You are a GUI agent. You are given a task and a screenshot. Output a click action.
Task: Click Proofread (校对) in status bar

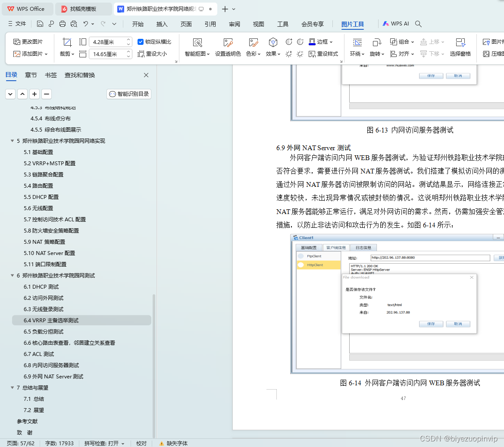(x=141, y=443)
